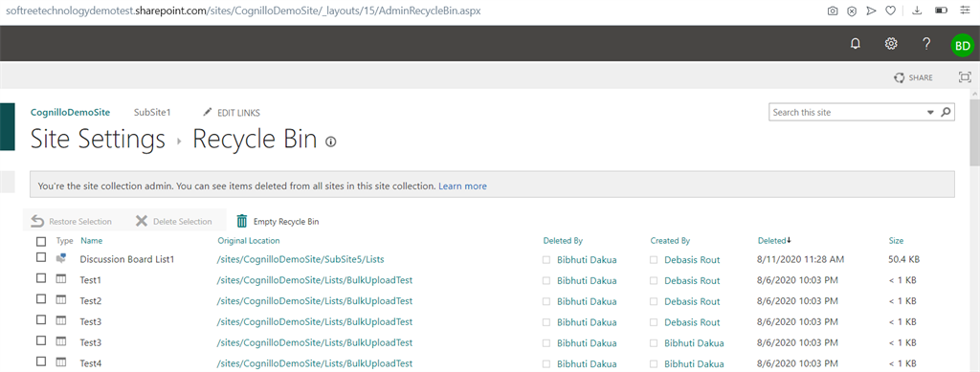Click info icon next to Recycle Bin
This screenshot has width=980, height=372.
tap(330, 142)
